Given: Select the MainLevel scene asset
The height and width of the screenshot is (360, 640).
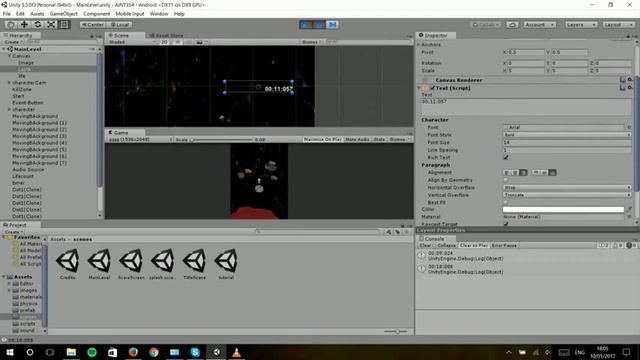Looking at the screenshot, I should pos(99,263).
